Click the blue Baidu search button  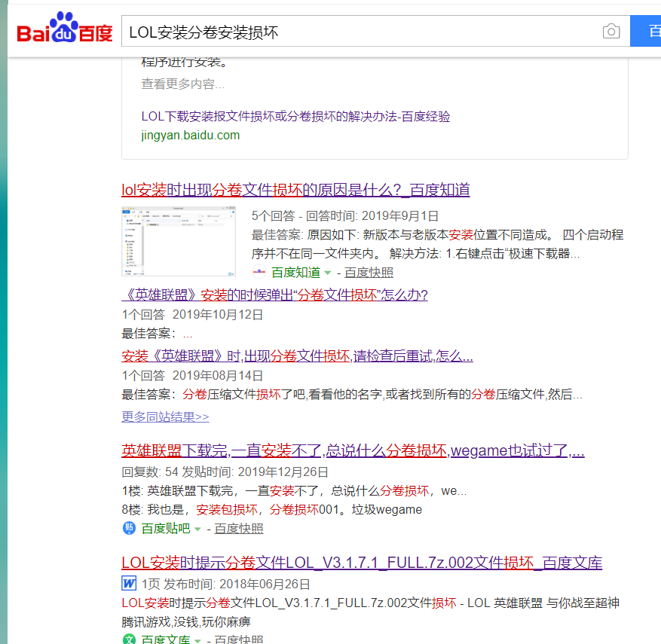point(645,31)
